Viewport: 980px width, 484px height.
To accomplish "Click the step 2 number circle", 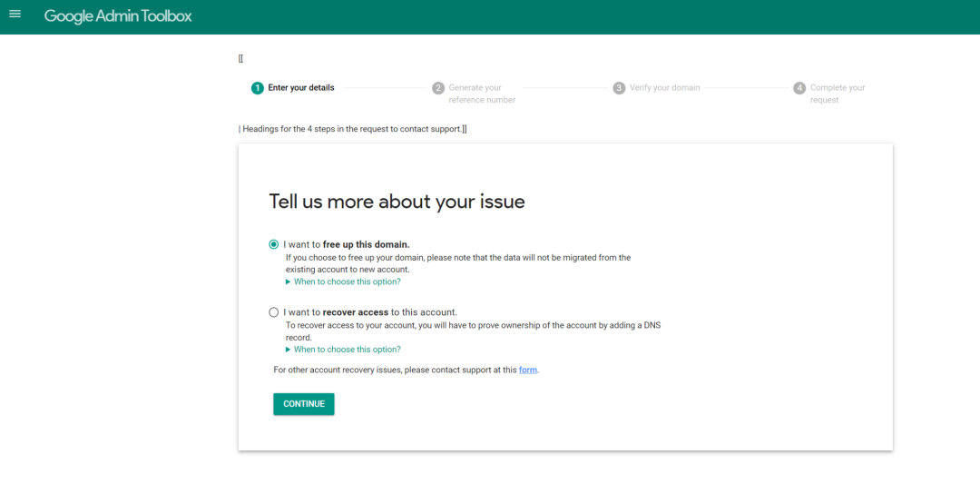I will coord(438,88).
